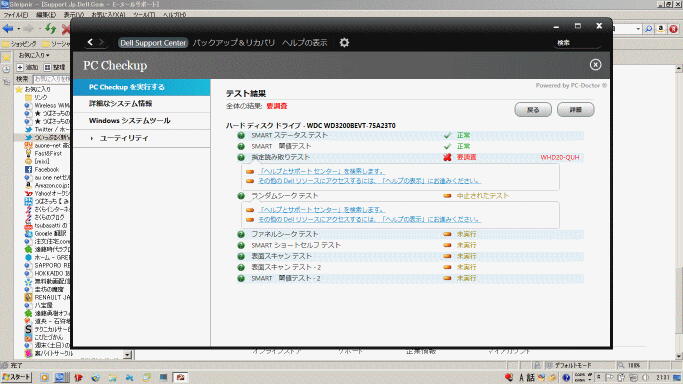The image size is (683, 384).
Task: Open the RENAULT JA favorite
Action: [x=47, y=297]
